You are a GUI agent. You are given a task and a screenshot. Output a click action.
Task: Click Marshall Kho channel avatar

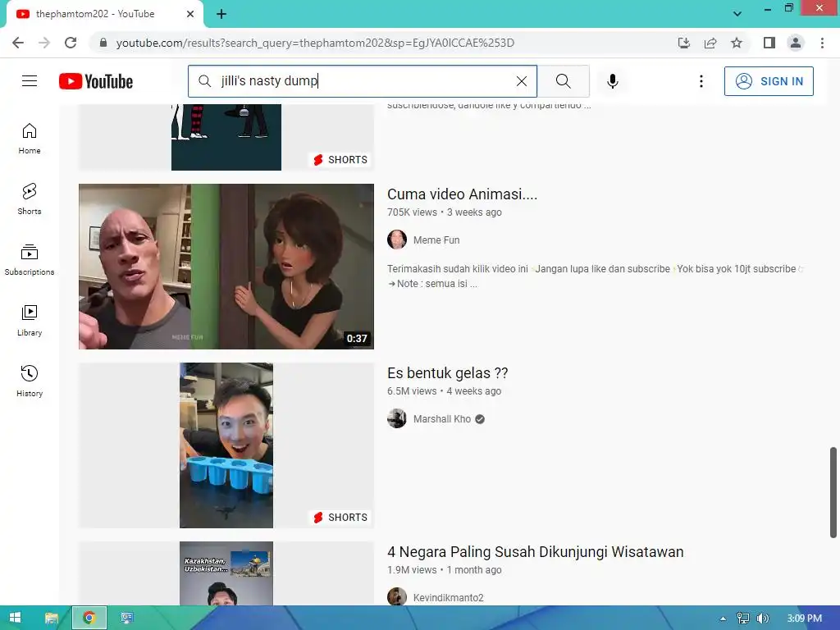pos(397,418)
